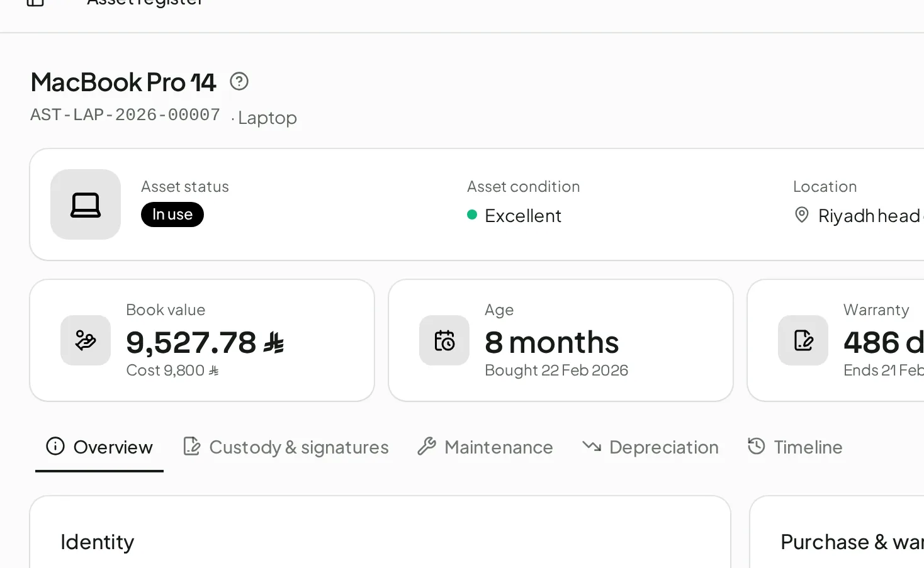Viewport: 924px width, 568px height.
Task: Click the sidebar panel icon at top left
Action: pyautogui.click(x=35, y=2)
